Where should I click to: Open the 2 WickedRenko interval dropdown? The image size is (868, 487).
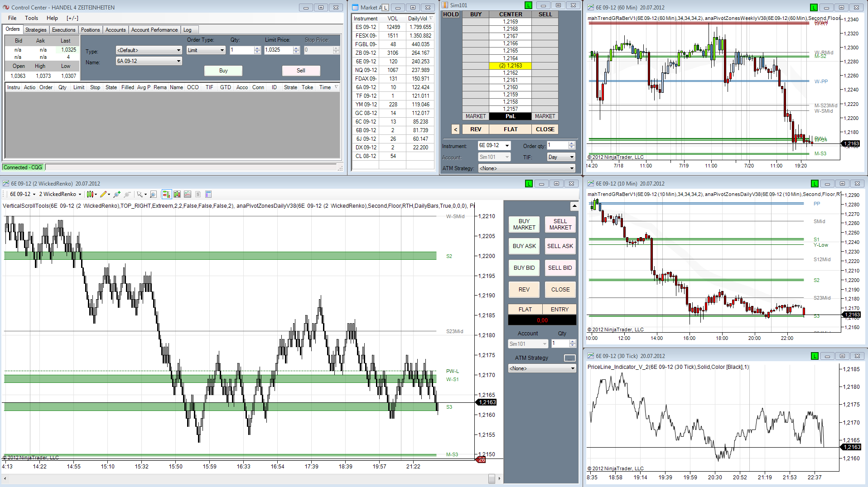(x=60, y=194)
